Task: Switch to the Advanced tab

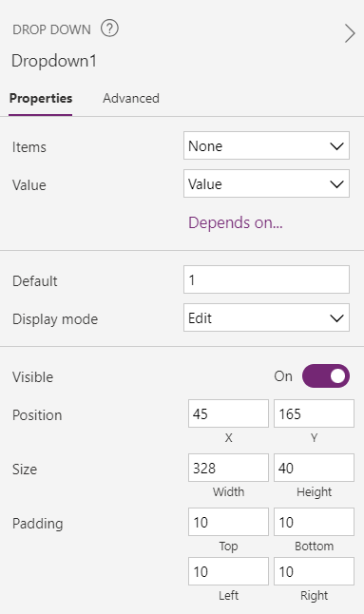Action: pos(131,98)
